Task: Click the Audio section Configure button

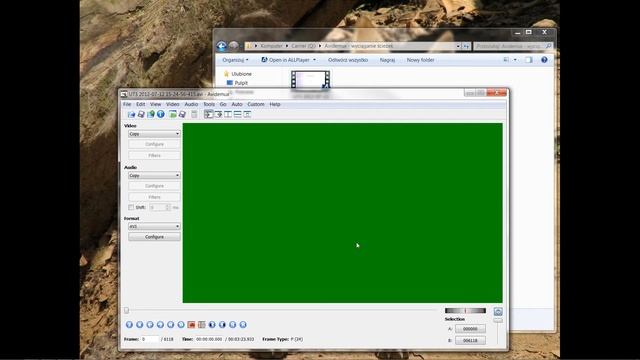Action: [x=154, y=186]
